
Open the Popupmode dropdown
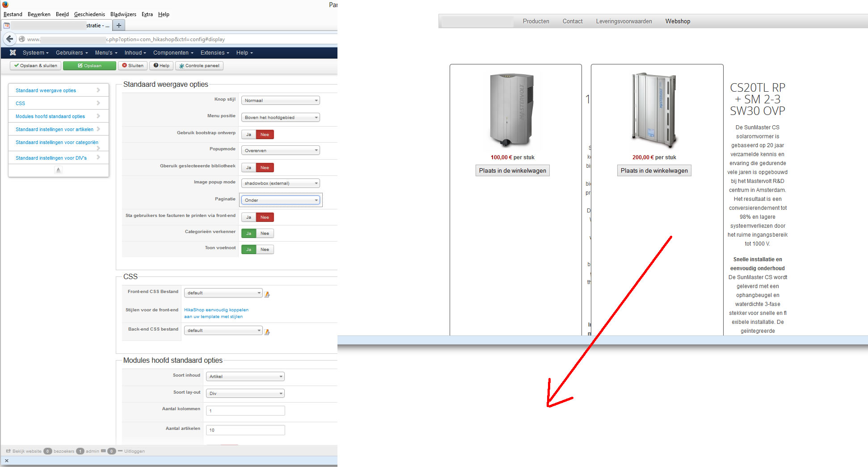[x=281, y=151]
